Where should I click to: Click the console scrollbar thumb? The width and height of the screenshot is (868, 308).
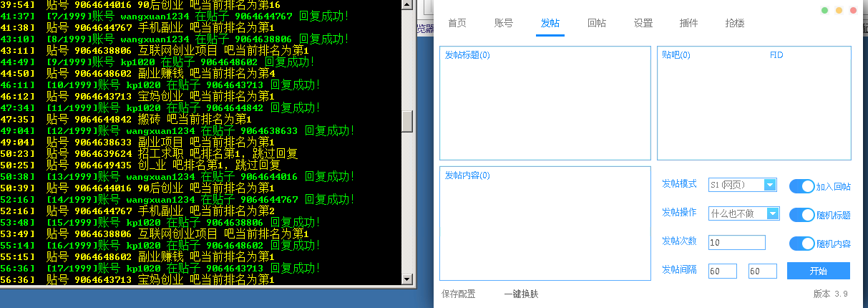(407, 121)
